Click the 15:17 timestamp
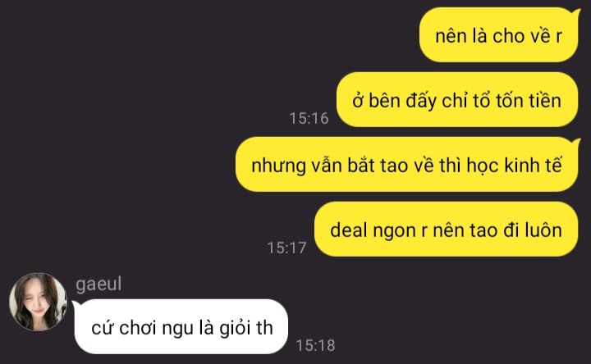 point(286,248)
